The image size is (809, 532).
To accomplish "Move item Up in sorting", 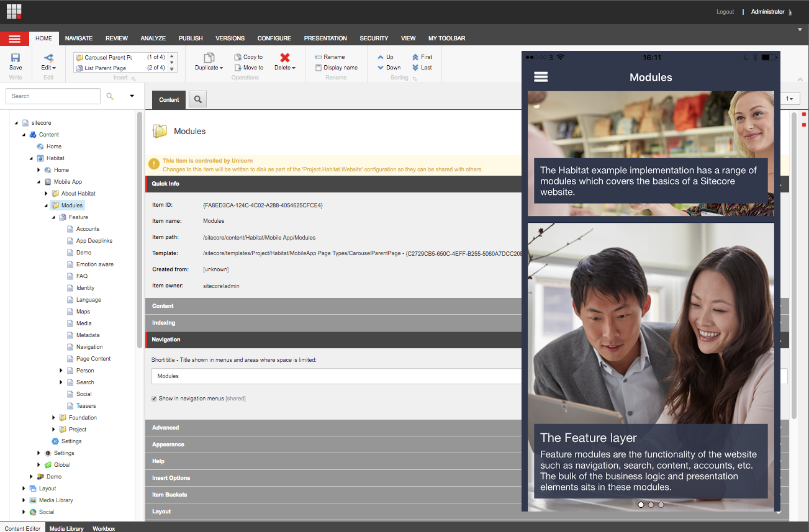I will pyautogui.click(x=386, y=57).
